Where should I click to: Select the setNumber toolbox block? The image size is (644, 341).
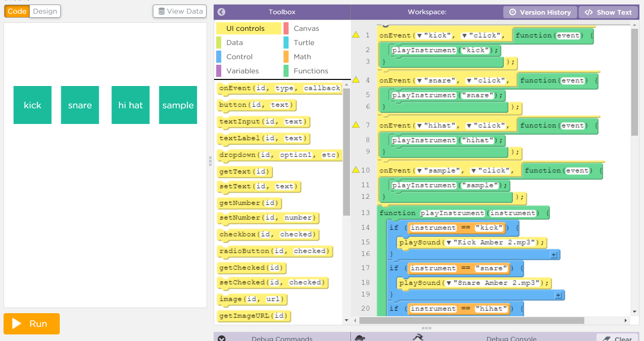(268, 218)
